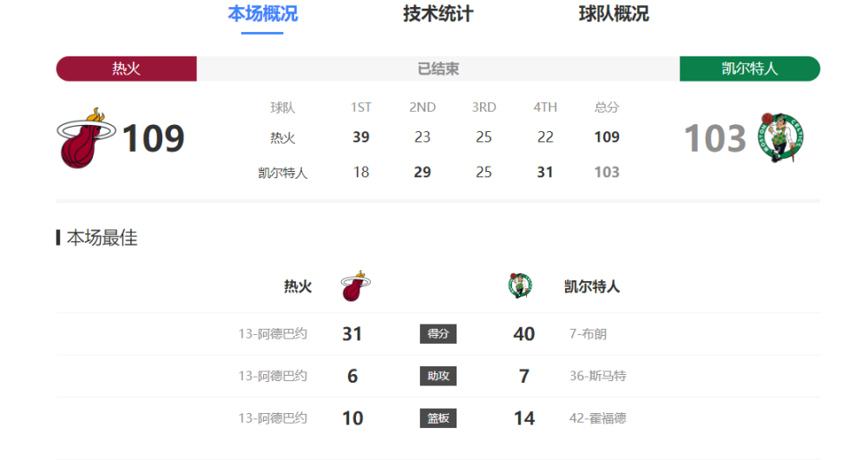The height and width of the screenshot is (460, 868).
Task: Click the 得分 stat label
Action: pyautogui.click(x=438, y=334)
